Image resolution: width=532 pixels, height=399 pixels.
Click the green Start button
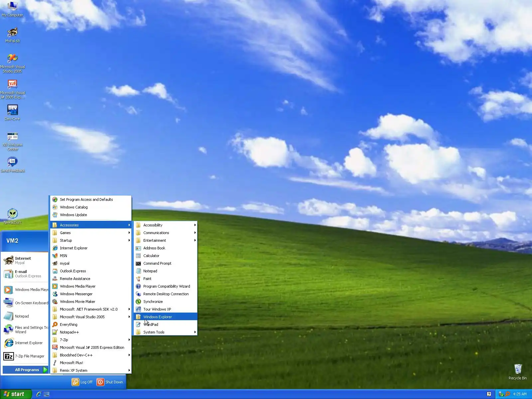[x=16, y=394]
